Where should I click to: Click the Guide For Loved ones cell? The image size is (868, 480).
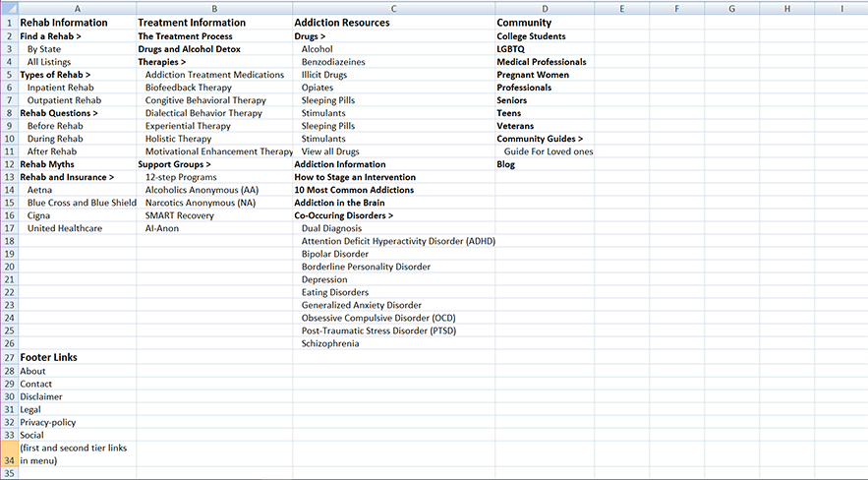click(548, 151)
